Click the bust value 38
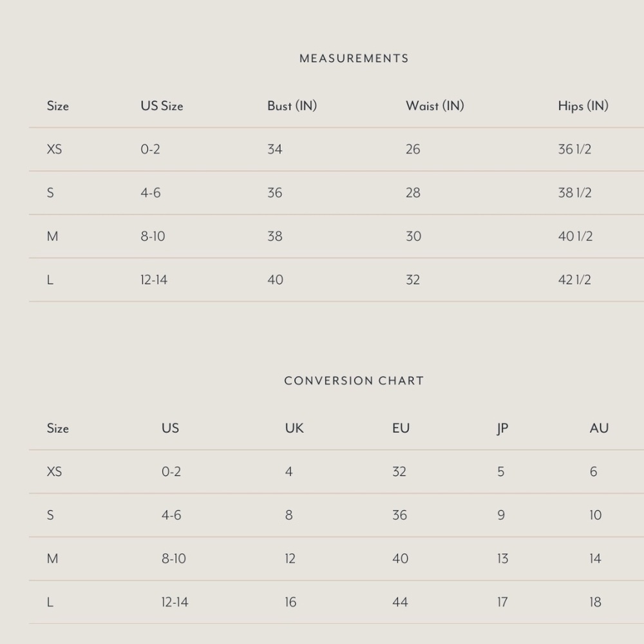 pos(275,236)
